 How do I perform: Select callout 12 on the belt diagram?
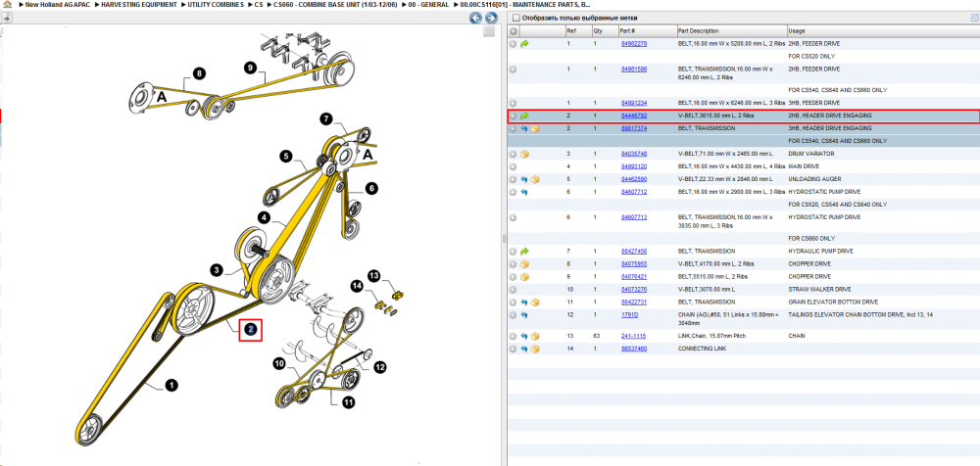click(x=379, y=367)
